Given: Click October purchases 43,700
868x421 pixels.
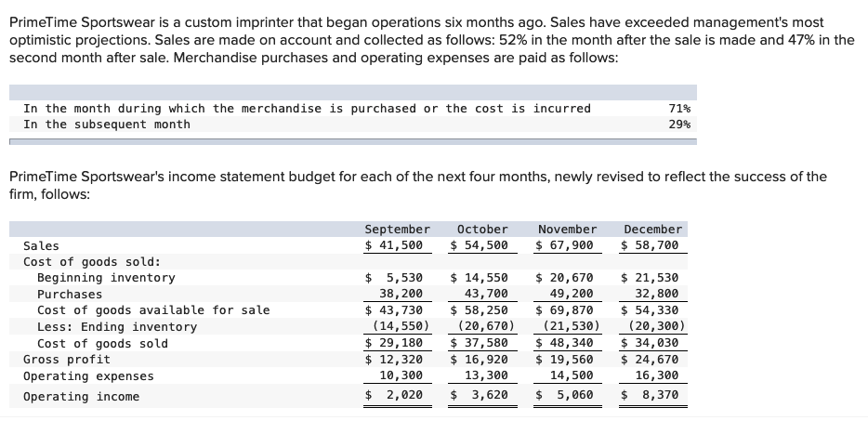Looking at the screenshot, I should coord(486,294).
